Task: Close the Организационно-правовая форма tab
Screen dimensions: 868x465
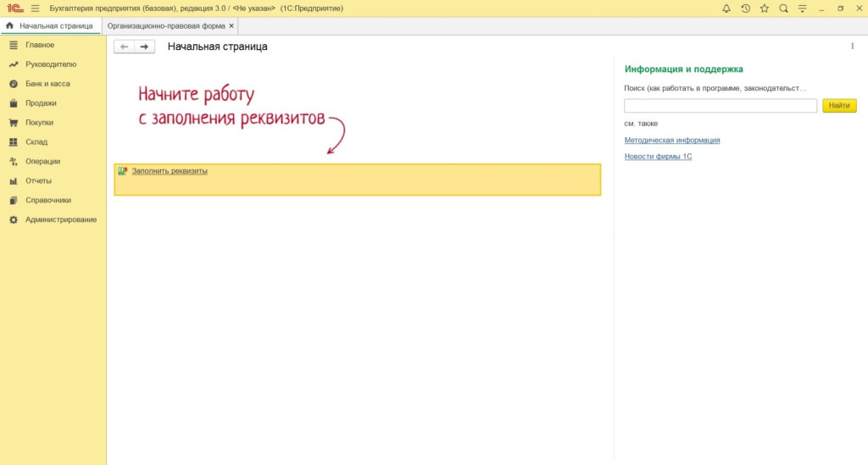Action: click(231, 26)
